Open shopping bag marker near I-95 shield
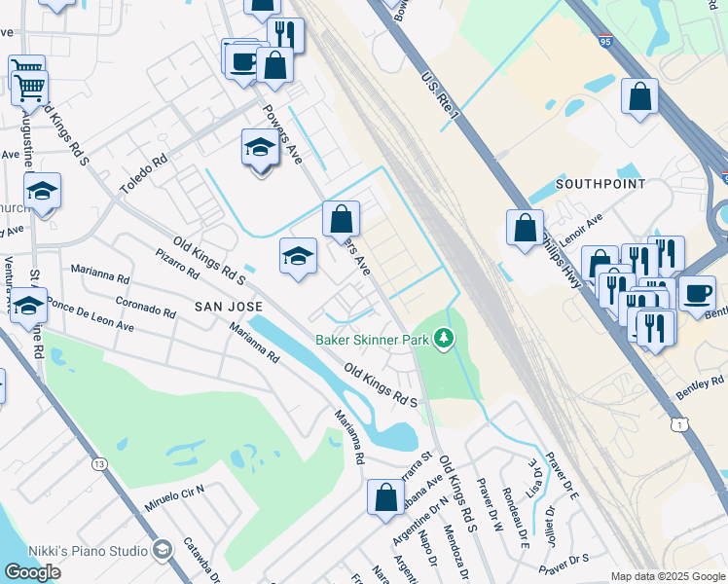The width and height of the screenshot is (728, 584). (639, 97)
